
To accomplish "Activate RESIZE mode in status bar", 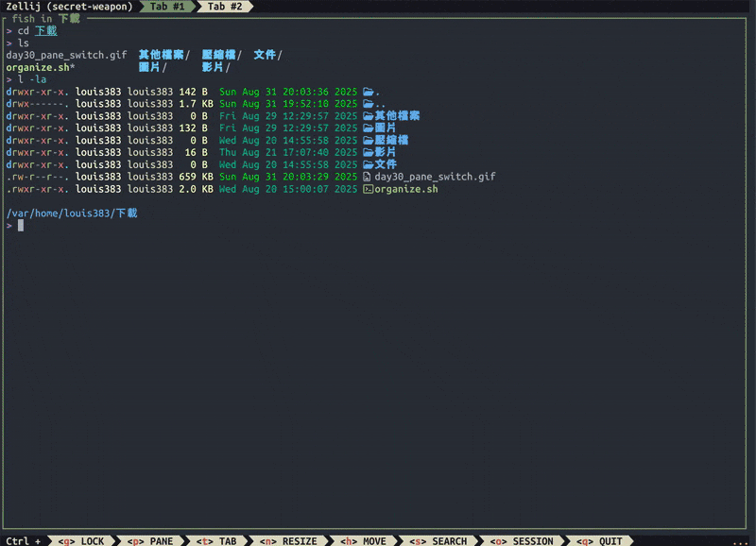I will pos(288,540).
